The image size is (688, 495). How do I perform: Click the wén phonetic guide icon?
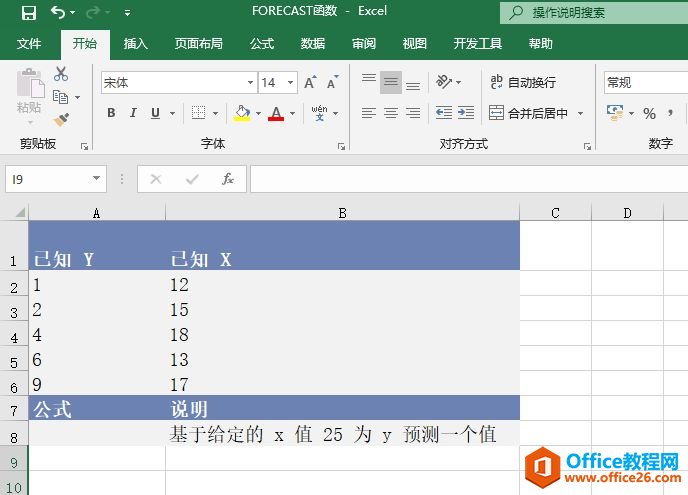coord(319,113)
